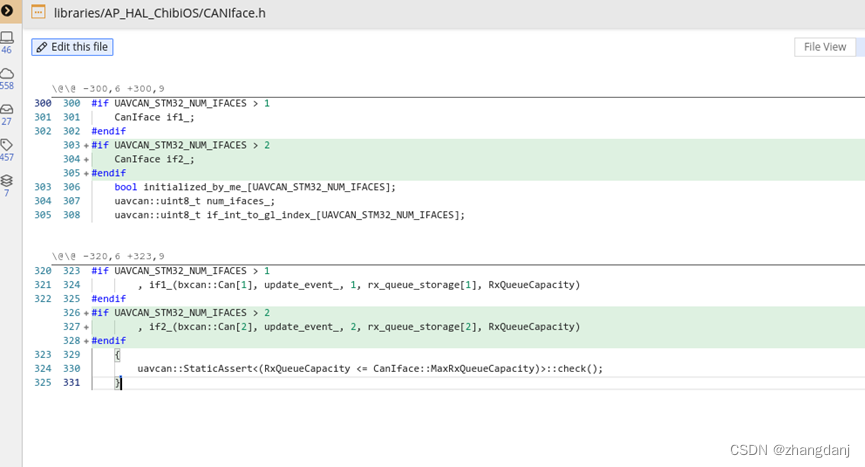The width and height of the screenshot is (865, 467).
Task: Click the plus marker of added line 303
Action: pyautogui.click(x=86, y=146)
